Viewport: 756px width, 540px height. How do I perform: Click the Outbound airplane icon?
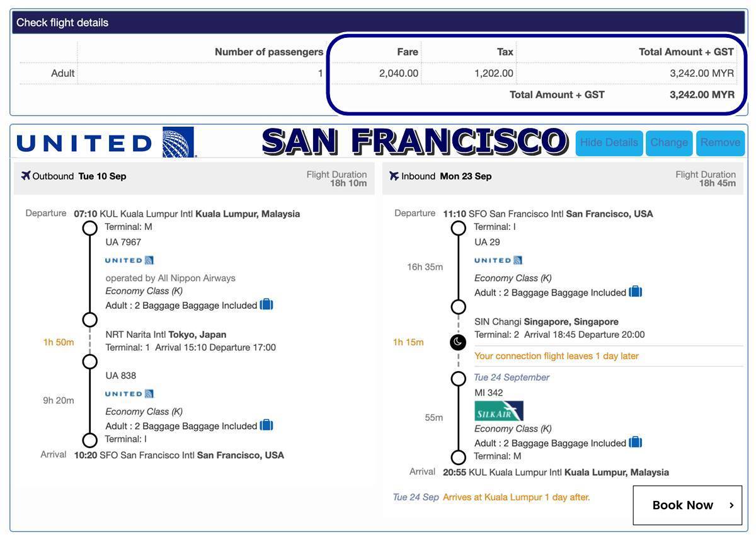[26, 176]
